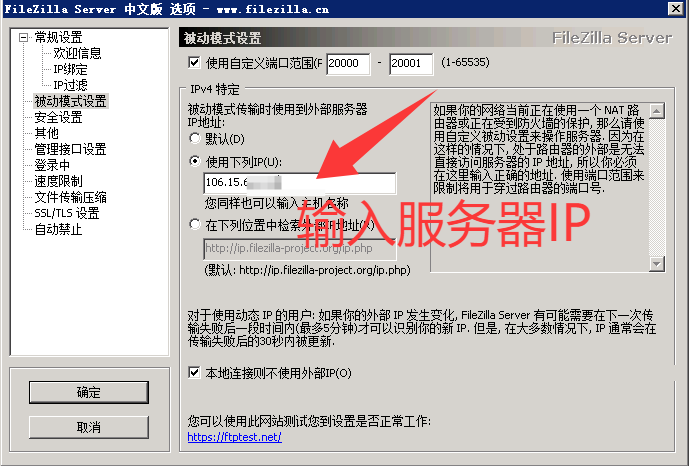689x466 pixels.
Task: Go to the IP过滤 page
Action: pyautogui.click(x=70, y=85)
